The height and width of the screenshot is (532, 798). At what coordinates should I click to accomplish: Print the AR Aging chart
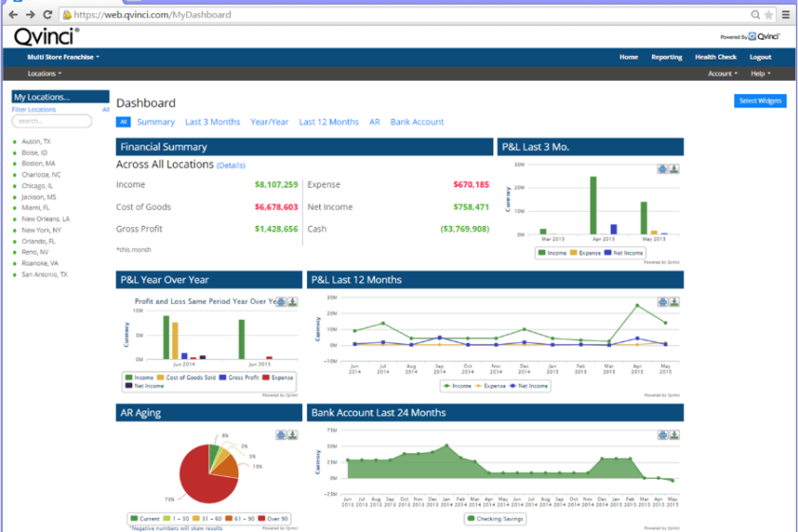(281, 435)
